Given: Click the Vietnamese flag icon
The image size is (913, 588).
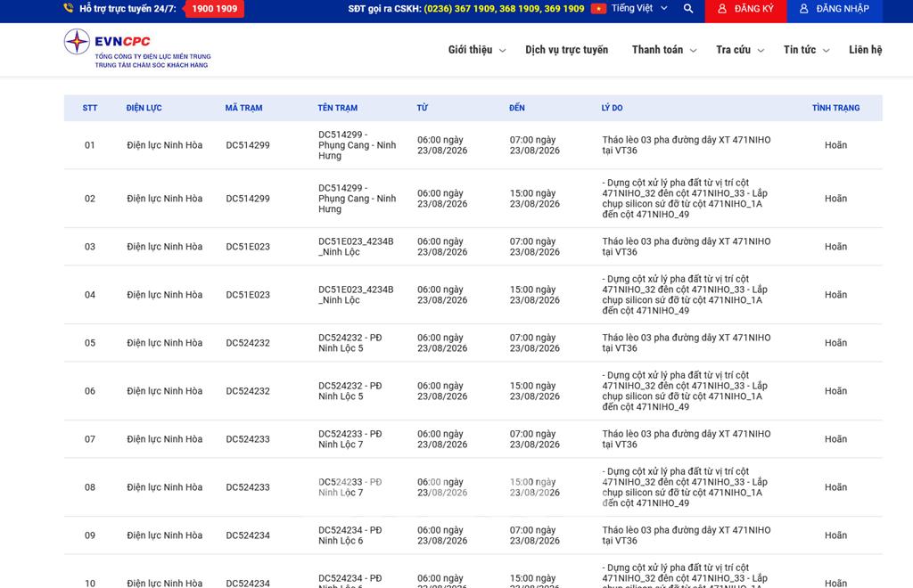Looking at the screenshot, I should pyautogui.click(x=598, y=9).
